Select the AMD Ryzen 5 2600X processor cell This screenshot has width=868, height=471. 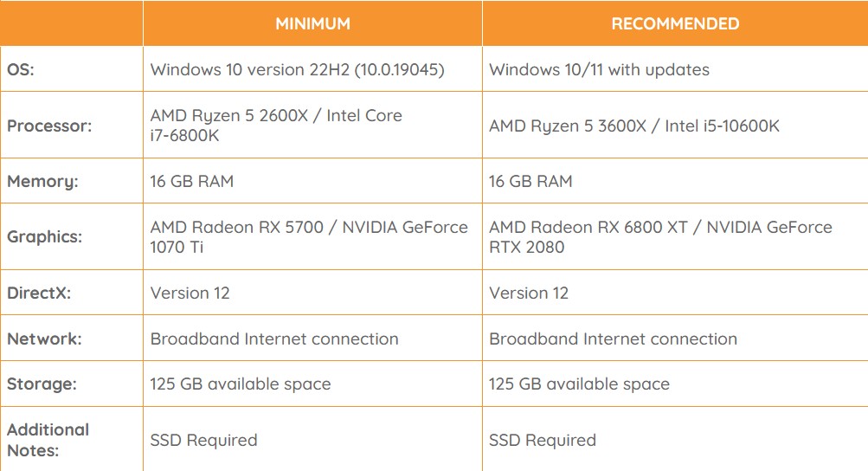click(276, 126)
